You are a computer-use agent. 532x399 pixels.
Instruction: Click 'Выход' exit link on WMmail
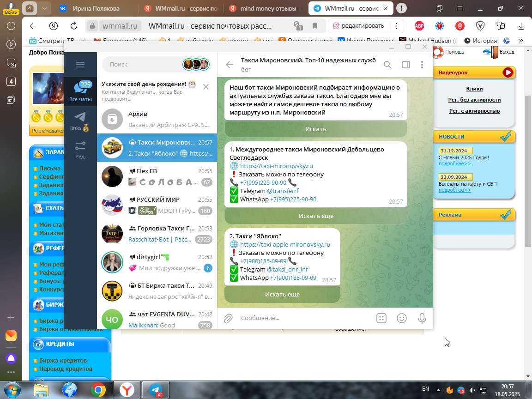pos(507,52)
